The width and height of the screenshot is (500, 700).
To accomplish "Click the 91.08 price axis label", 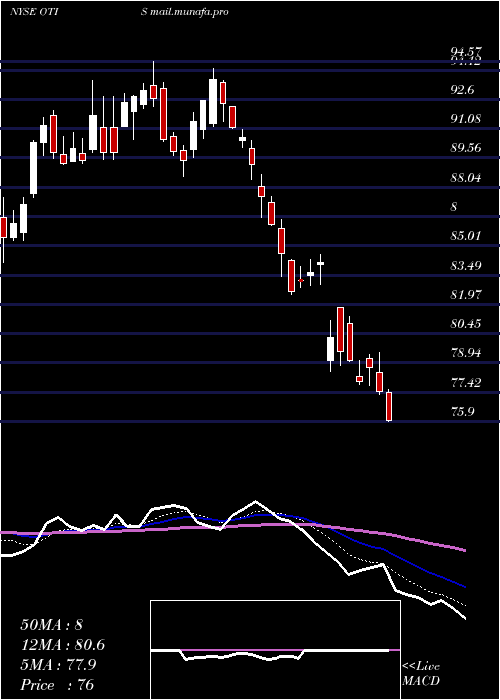I will (x=466, y=119).
